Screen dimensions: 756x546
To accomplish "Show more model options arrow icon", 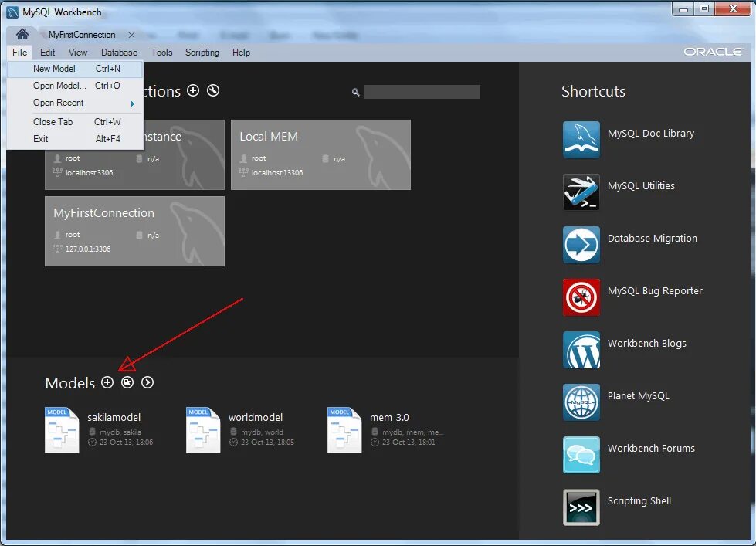I will click(147, 382).
